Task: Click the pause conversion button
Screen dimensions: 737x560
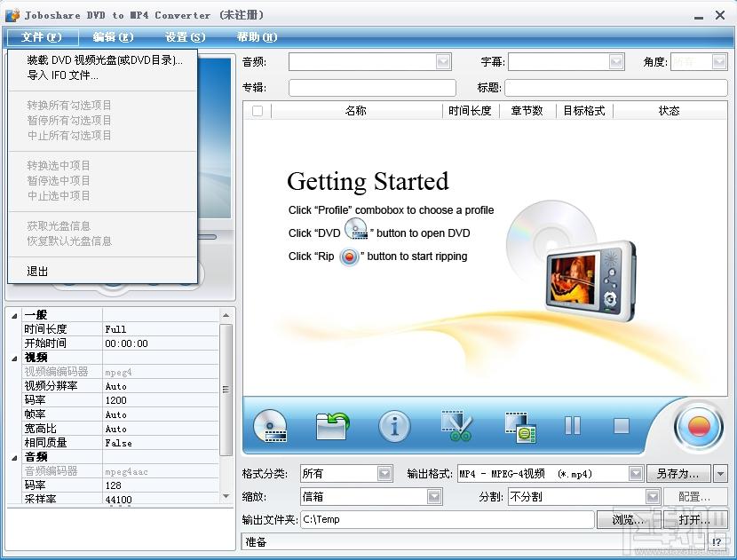Action: 572,426
